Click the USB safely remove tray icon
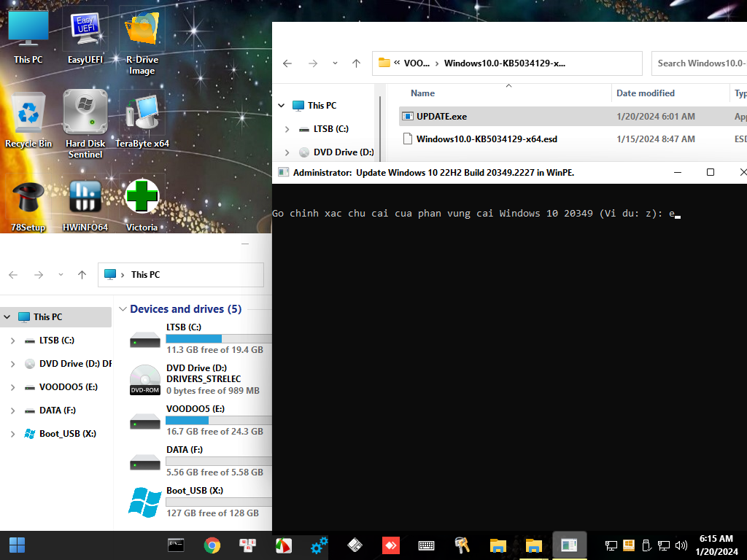Image resolution: width=747 pixels, height=560 pixels. pos(646,545)
